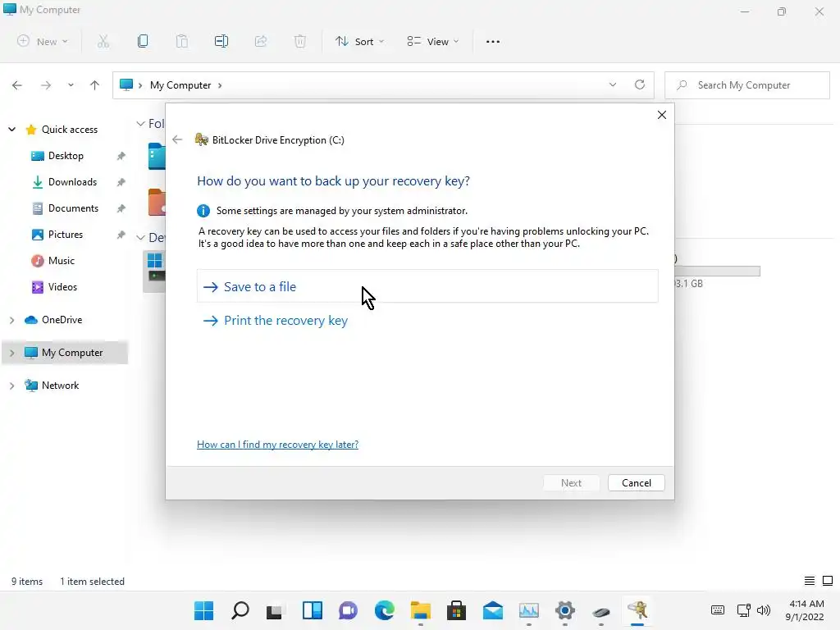Click the Next button
Image resolution: width=840 pixels, height=630 pixels.
pyautogui.click(x=571, y=482)
